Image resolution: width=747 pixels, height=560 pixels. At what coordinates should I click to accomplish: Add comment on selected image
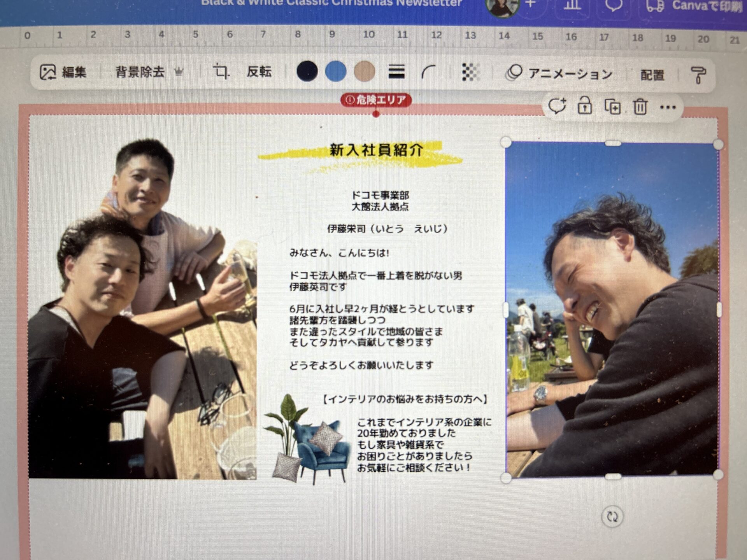point(557,106)
